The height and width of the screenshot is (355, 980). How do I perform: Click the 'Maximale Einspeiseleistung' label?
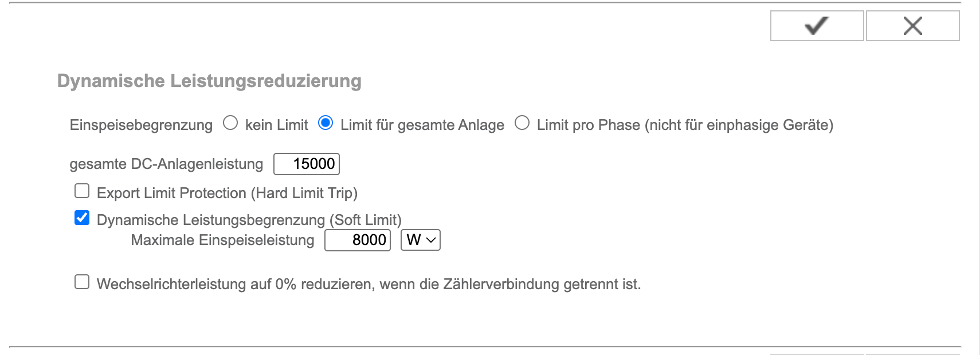[222, 240]
